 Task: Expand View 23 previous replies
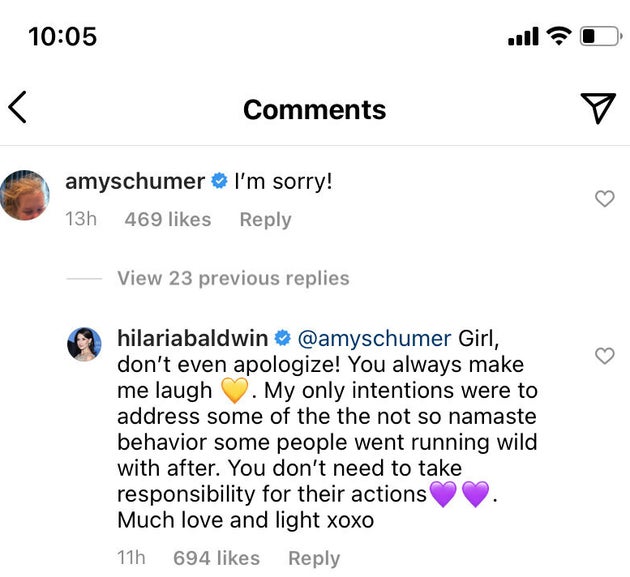[x=233, y=278]
